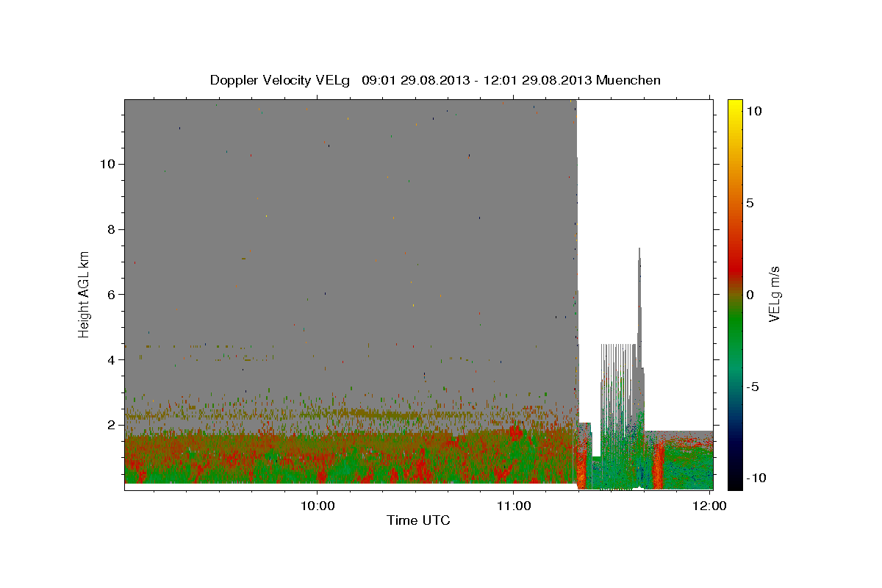The height and width of the screenshot is (588, 882).
Task: Click the colorbar tick label 5
Action: (750, 203)
